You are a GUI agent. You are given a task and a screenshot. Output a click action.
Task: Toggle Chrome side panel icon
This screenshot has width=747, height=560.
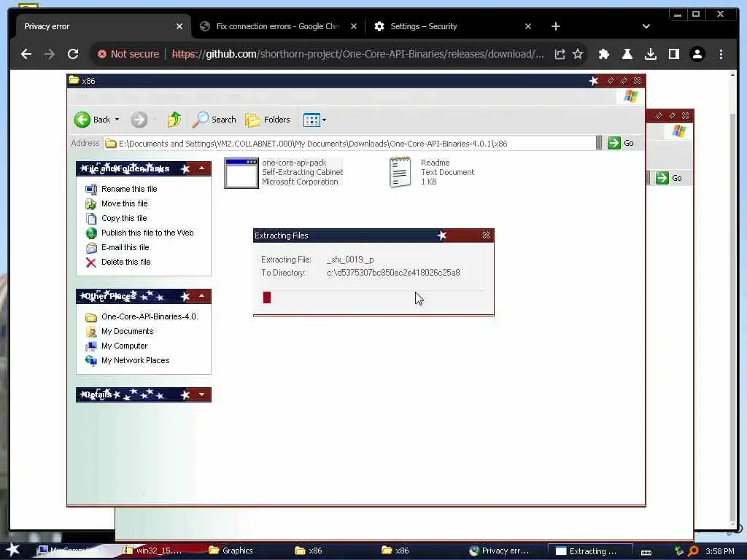[673, 54]
